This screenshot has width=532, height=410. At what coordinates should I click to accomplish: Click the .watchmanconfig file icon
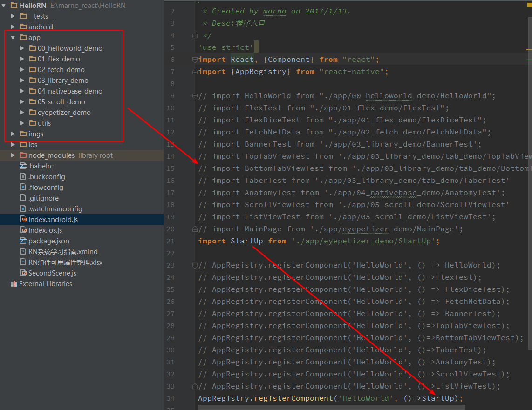pyautogui.click(x=23, y=208)
